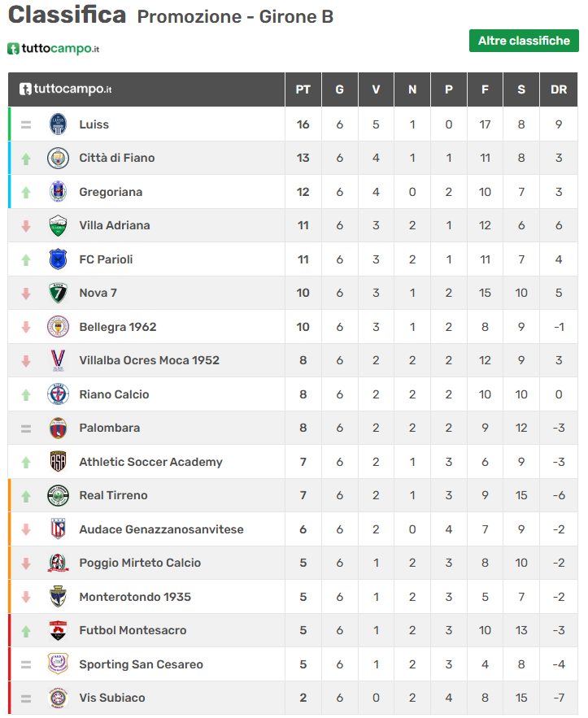The width and height of the screenshot is (588, 718).
Task: Select the Real Tirreno team name
Action: [x=113, y=495]
